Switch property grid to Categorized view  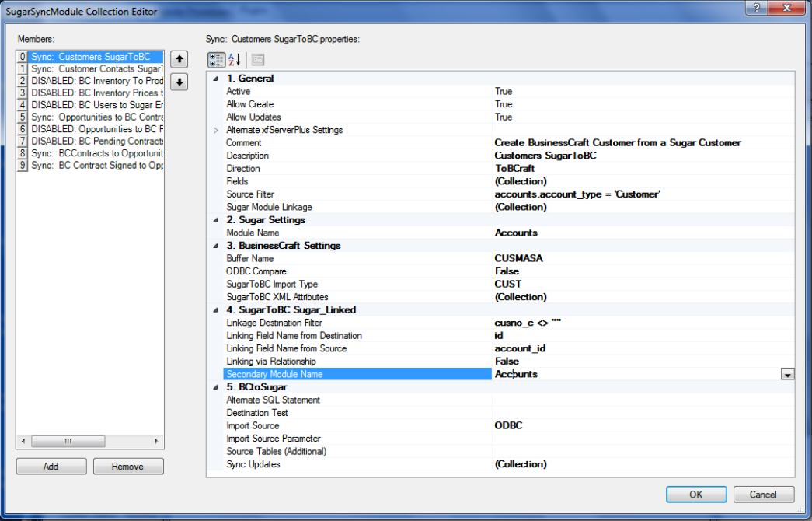(x=217, y=60)
